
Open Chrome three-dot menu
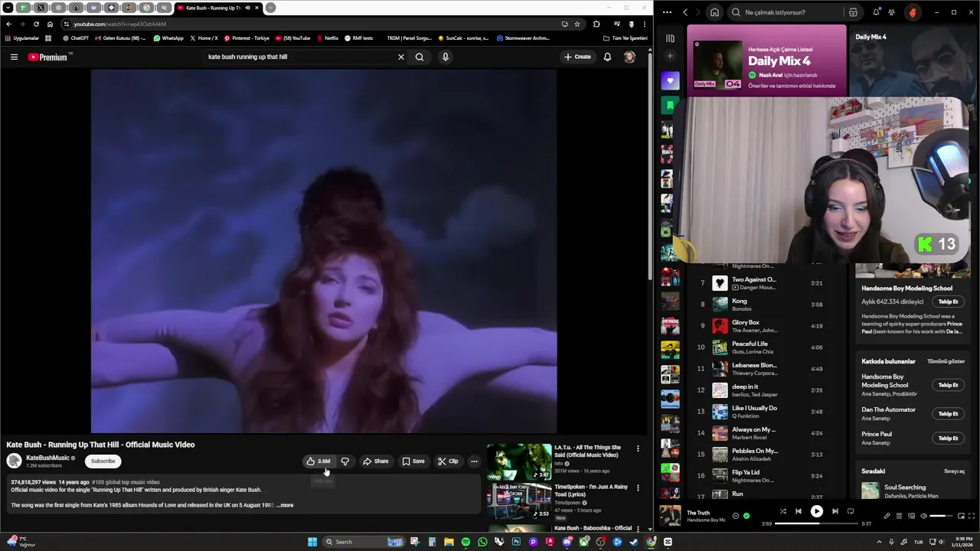pyautogui.click(x=644, y=24)
